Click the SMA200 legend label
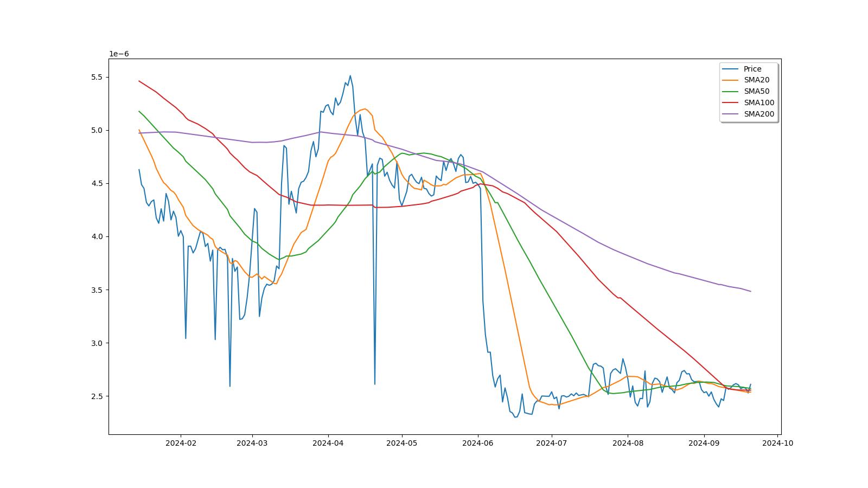The height and width of the screenshot is (488, 868). [759, 114]
